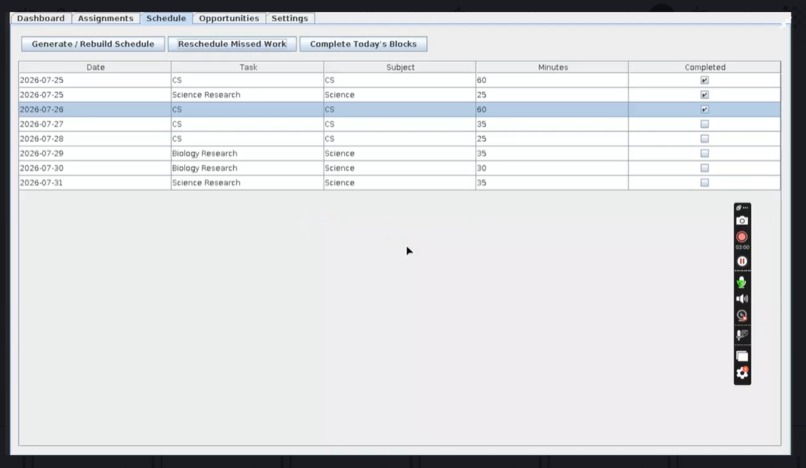Open recordings window icon in recorder toolbar
This screenshot has width=806, height=468.
742,356
